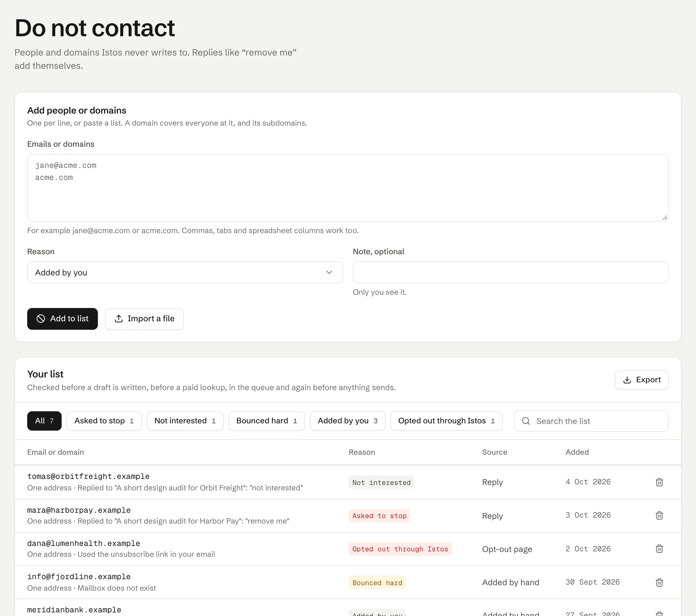
Task: Grab the textarea resize handle corner
Action: point(665,218)
